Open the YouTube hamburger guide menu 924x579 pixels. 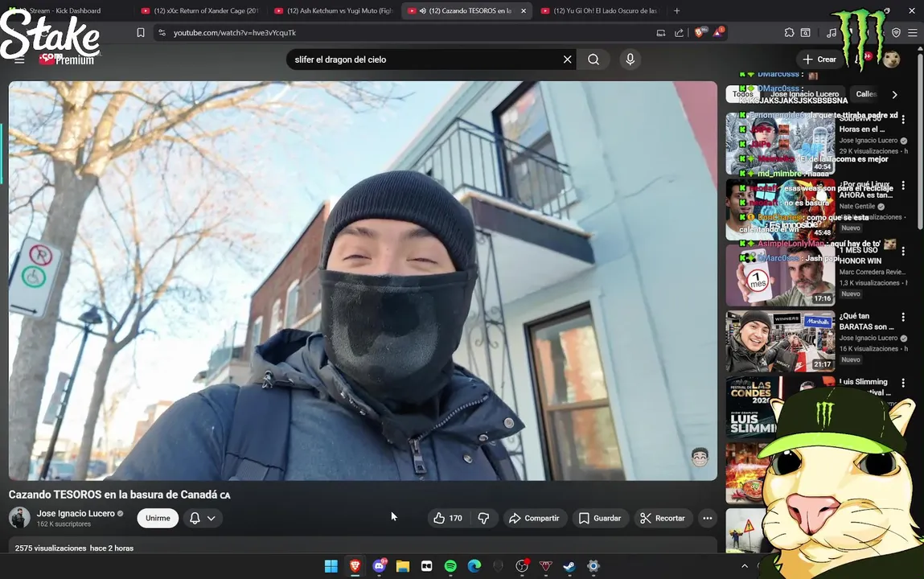(x=19, y=60)
